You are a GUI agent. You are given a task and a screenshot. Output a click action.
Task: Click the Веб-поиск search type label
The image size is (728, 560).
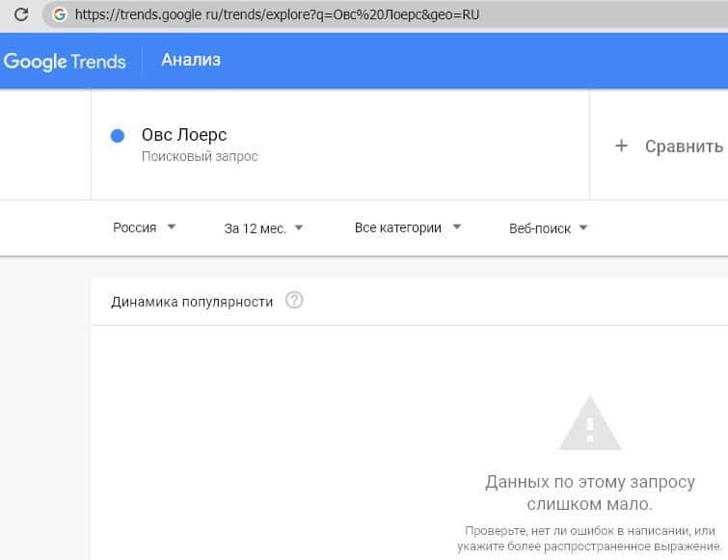coord(540,228)
